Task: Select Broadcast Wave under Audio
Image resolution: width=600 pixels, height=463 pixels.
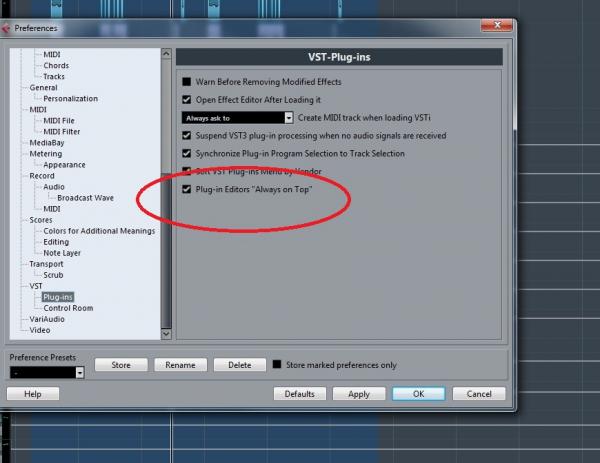Action: click(85, 198)
